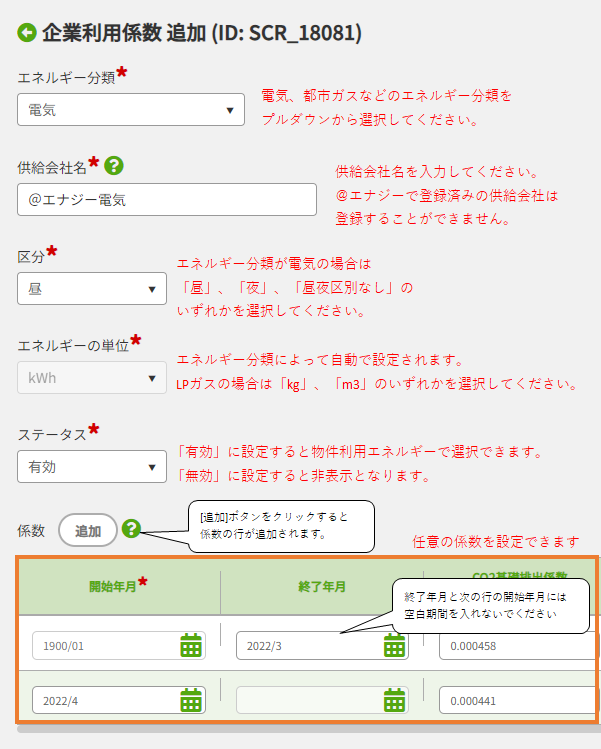601x749 pixels.
Task: Click the start date field 1900/01
Action: (x=118, y=646)
